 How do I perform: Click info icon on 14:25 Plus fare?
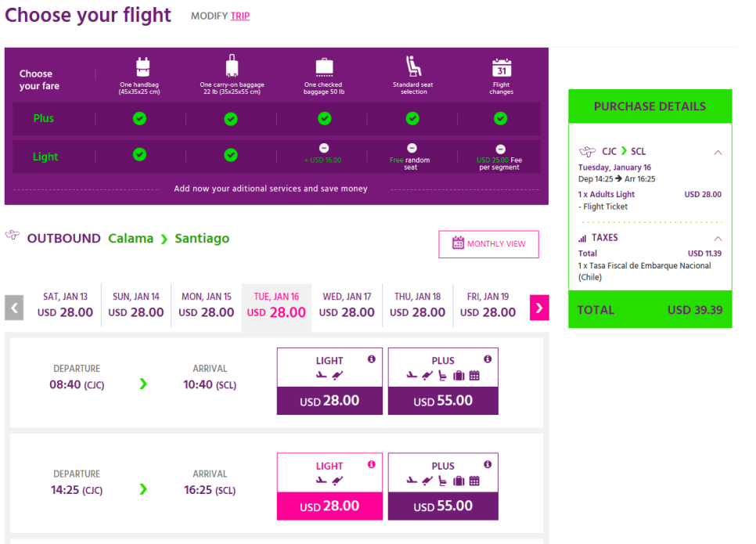488,464
